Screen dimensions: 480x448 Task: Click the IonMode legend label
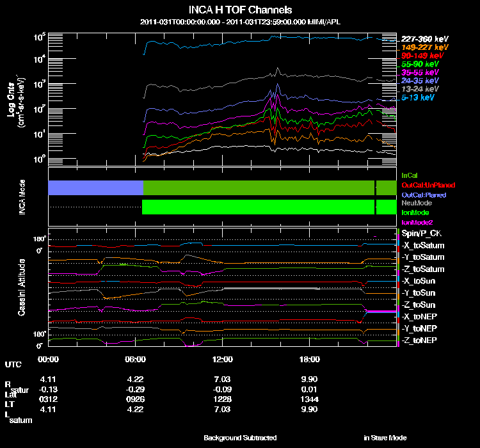click(x=415, y=212)
